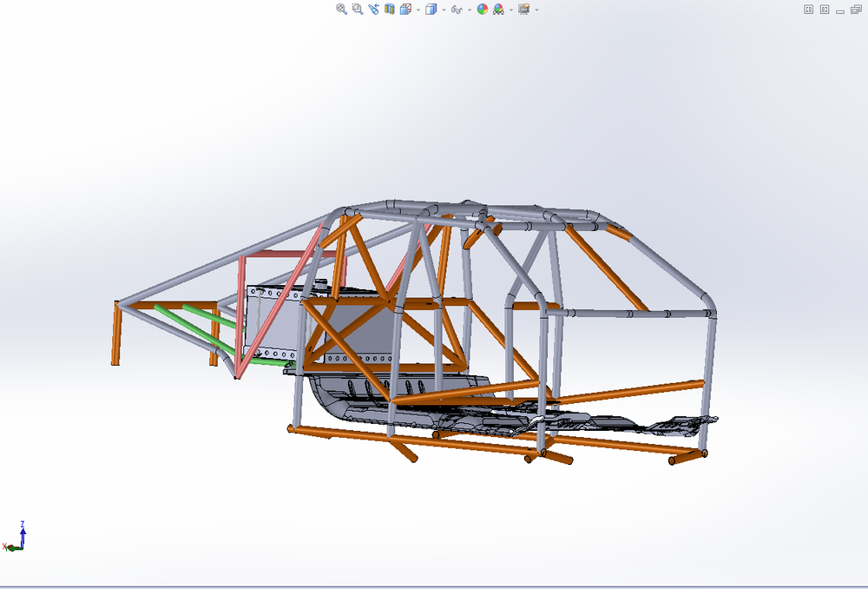
Task: Expand the right task pane button
Action: point(825,9)
